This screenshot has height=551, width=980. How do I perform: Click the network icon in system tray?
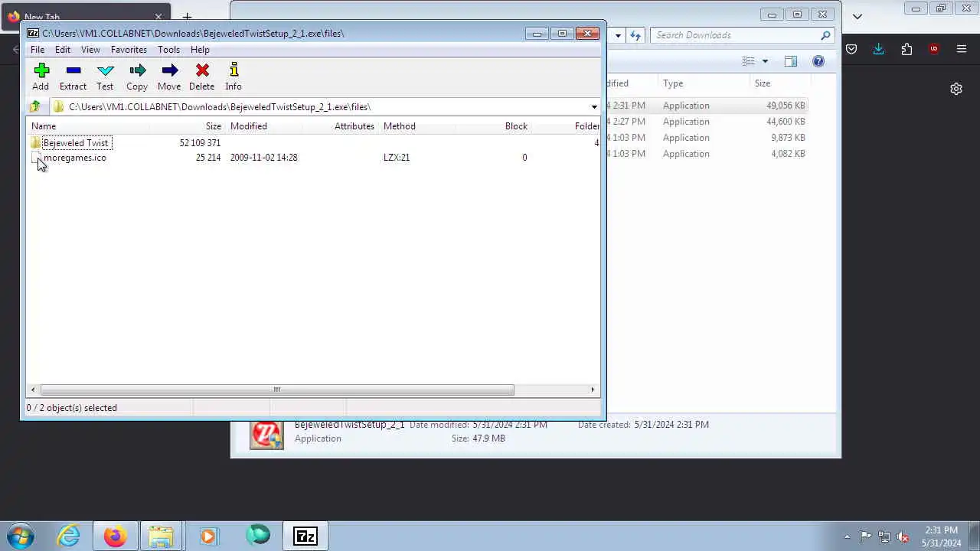(x=884, y=536)
